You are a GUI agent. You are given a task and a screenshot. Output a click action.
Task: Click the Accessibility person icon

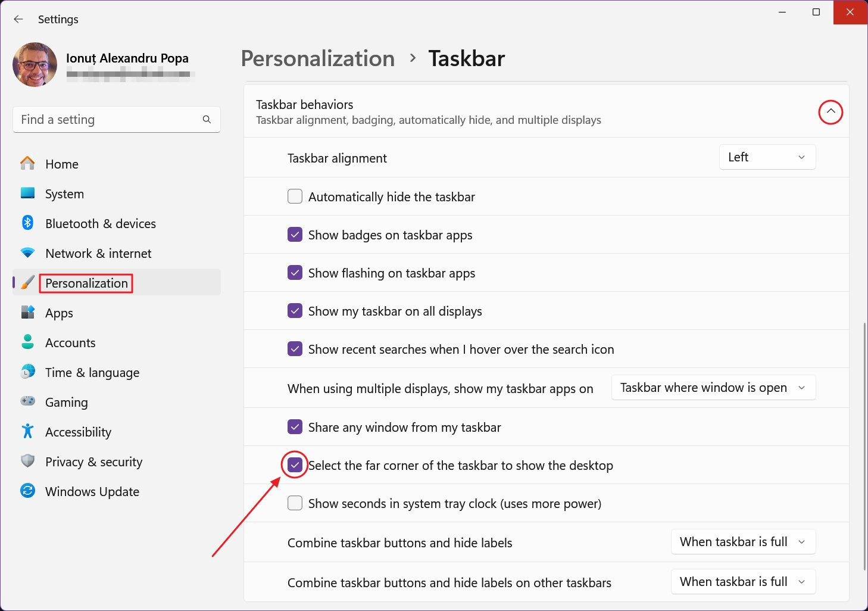pos(27,432)
